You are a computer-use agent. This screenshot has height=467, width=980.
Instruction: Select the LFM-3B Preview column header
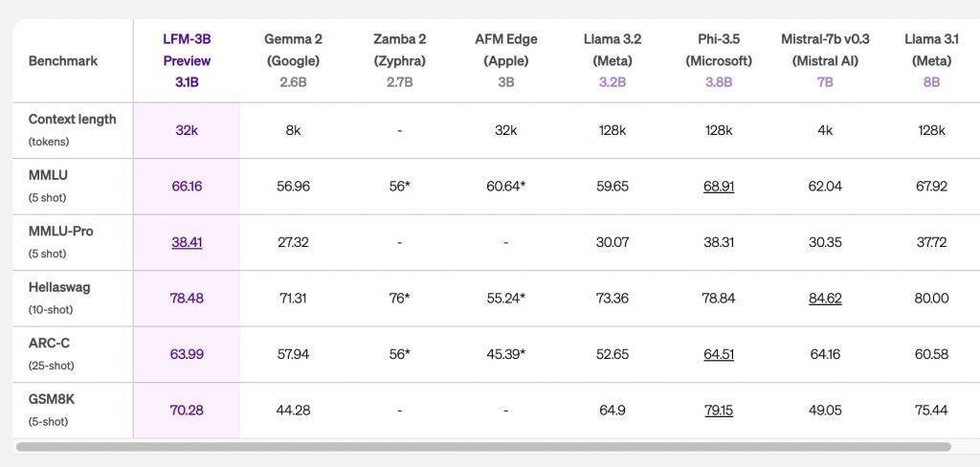(187, 60)
